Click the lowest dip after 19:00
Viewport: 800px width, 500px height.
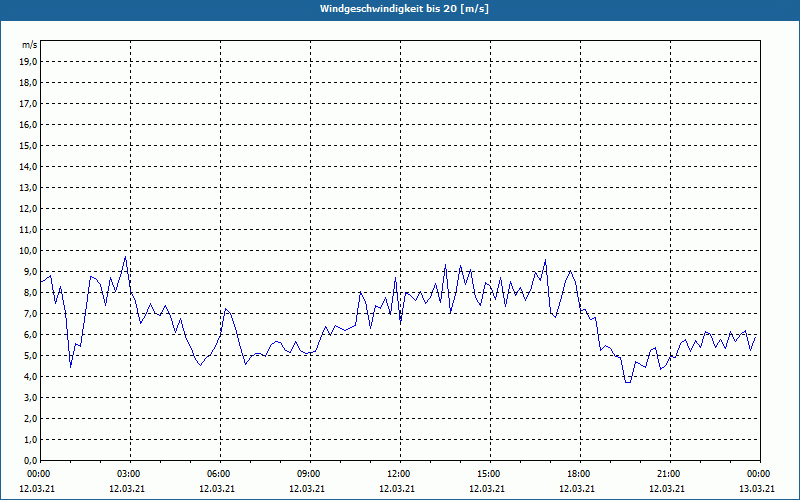628,382
